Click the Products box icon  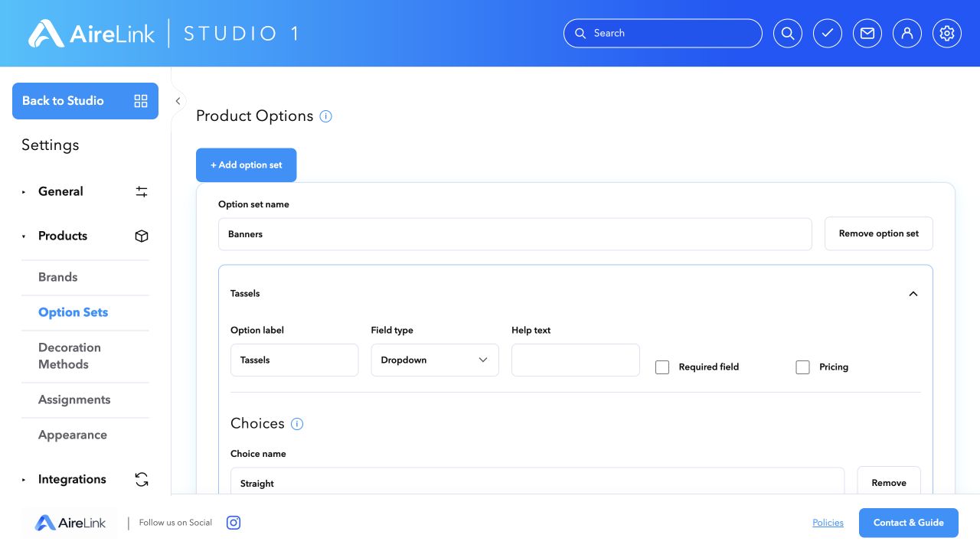click(142, 236)
